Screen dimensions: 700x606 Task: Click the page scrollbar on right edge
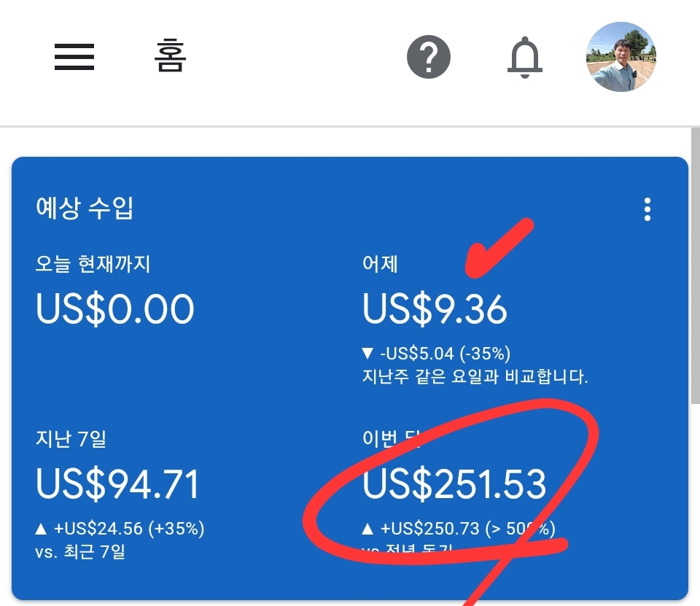click(x=695, y=265)
